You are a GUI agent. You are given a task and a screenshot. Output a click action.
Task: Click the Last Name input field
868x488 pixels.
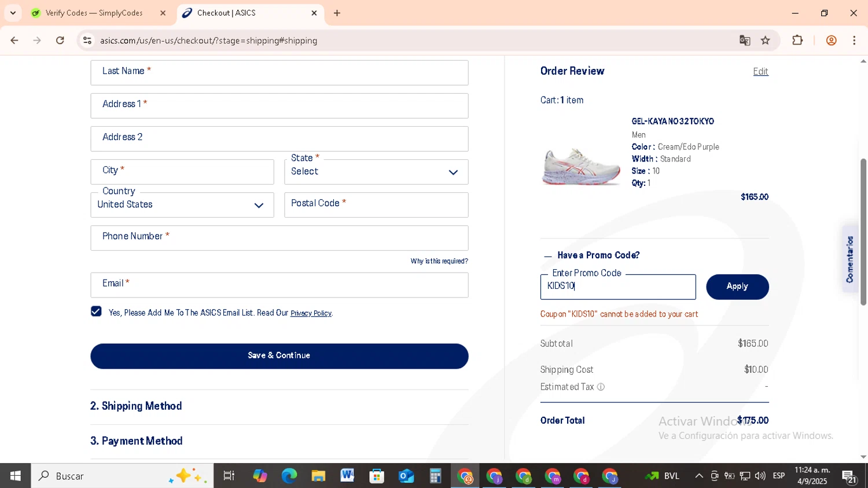click(x=279, y=73)
